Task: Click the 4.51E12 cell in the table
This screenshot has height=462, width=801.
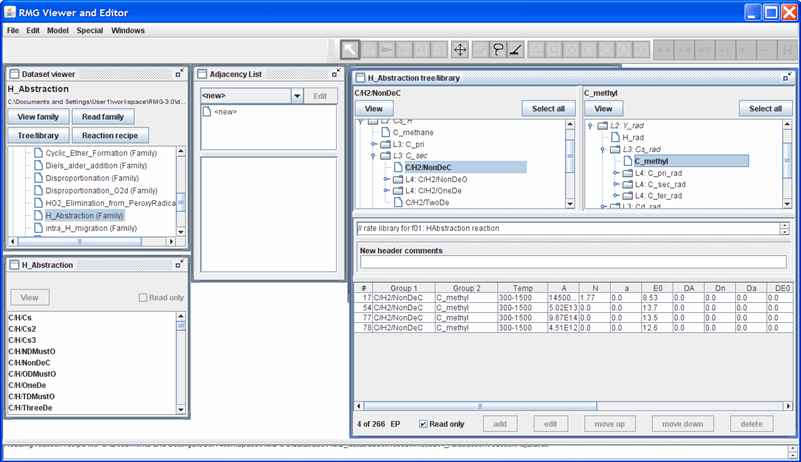Action: tap(562, 328)
